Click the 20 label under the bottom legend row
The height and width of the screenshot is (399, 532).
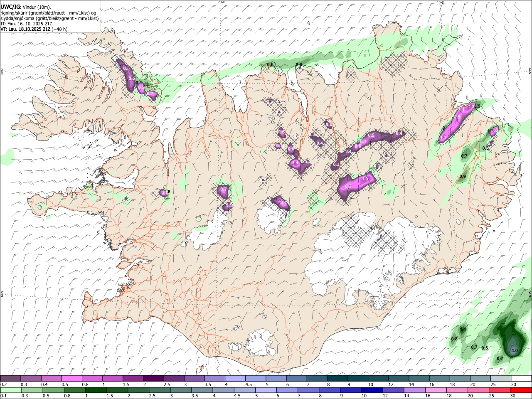click(470, 396)
